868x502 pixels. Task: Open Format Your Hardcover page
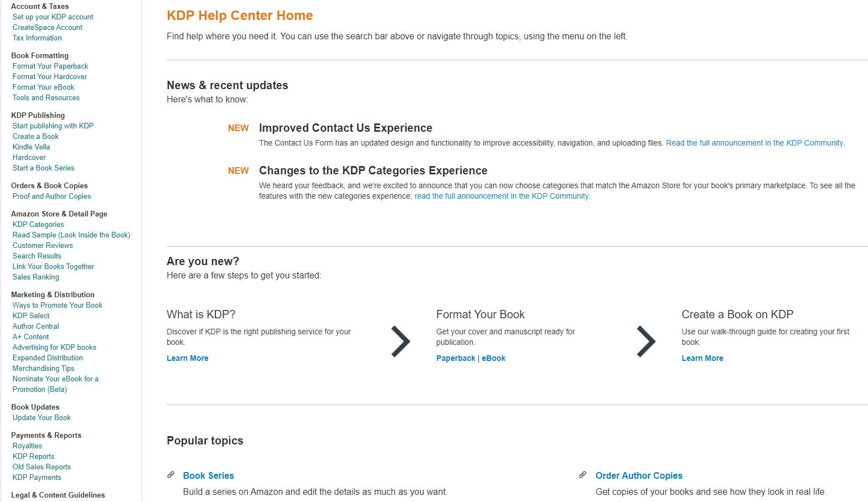[x=49, y=76]
